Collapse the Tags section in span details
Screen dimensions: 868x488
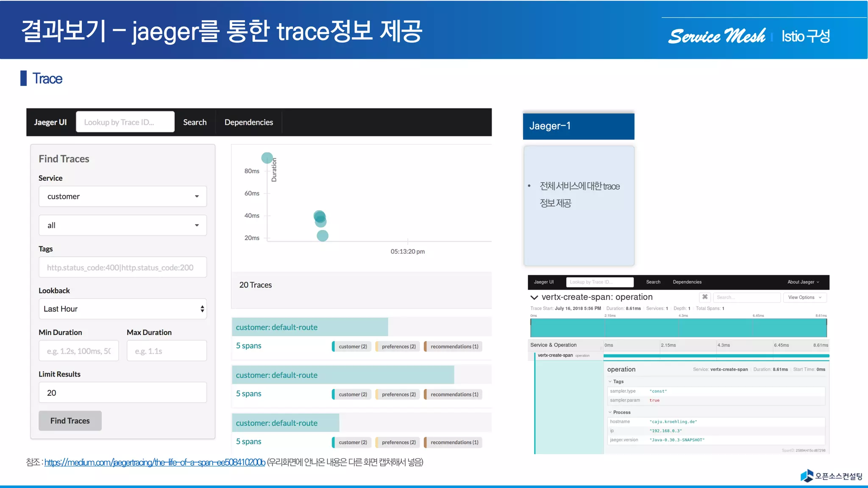(x=616, y=382)
